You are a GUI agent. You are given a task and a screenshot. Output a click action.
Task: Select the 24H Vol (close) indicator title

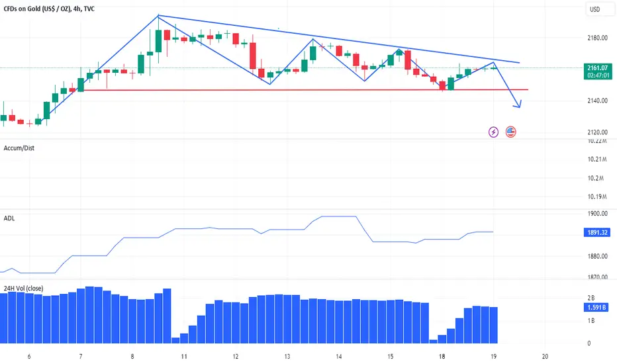(23, 289)
